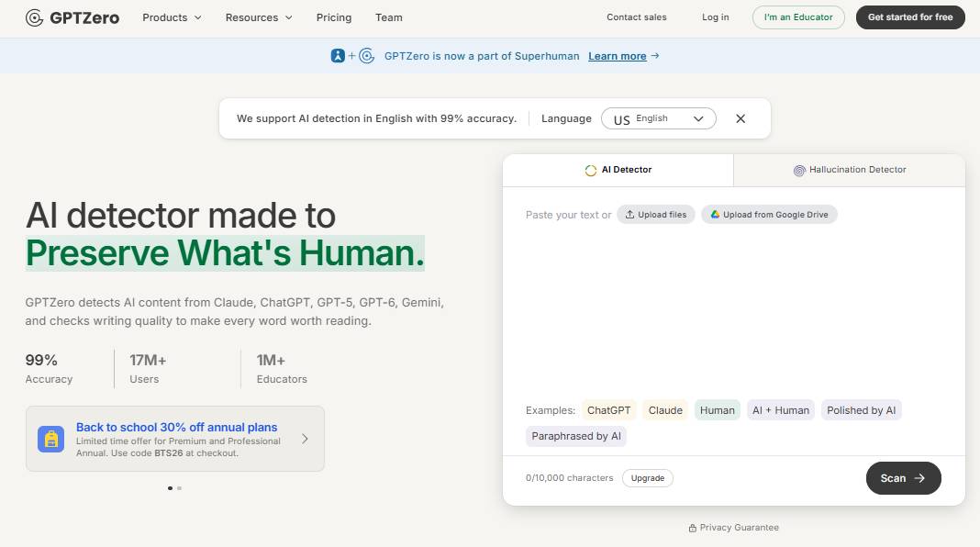Load the Polished by AI example
Image resolution: width=980 pixels, height=547 pixels.
coord(862,410)
